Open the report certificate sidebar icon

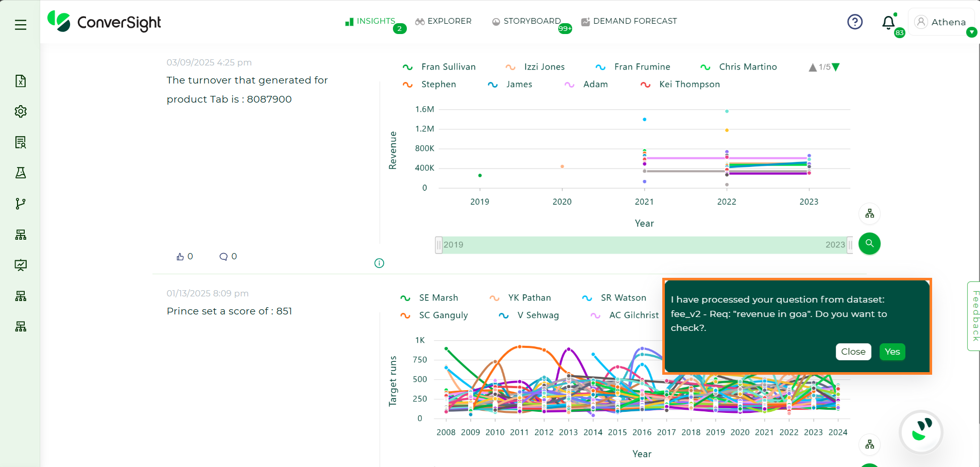tap(21, 142)
